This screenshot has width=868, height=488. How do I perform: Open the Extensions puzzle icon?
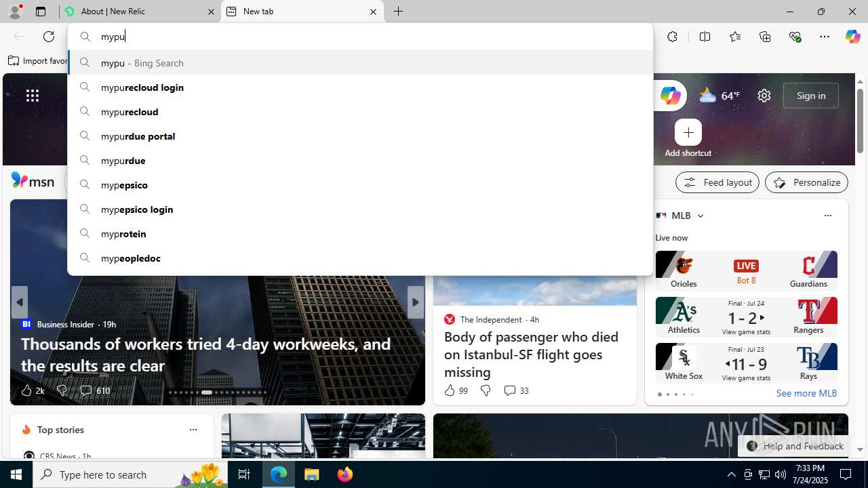pos(672,37)
